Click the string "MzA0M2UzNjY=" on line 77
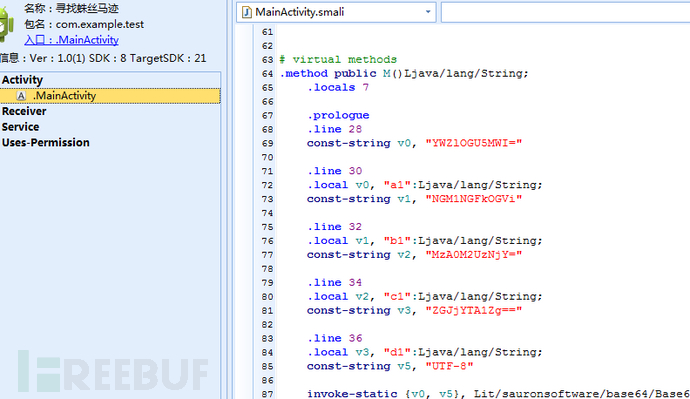Screen dimensions: 690x399 [x=473, y=255]
